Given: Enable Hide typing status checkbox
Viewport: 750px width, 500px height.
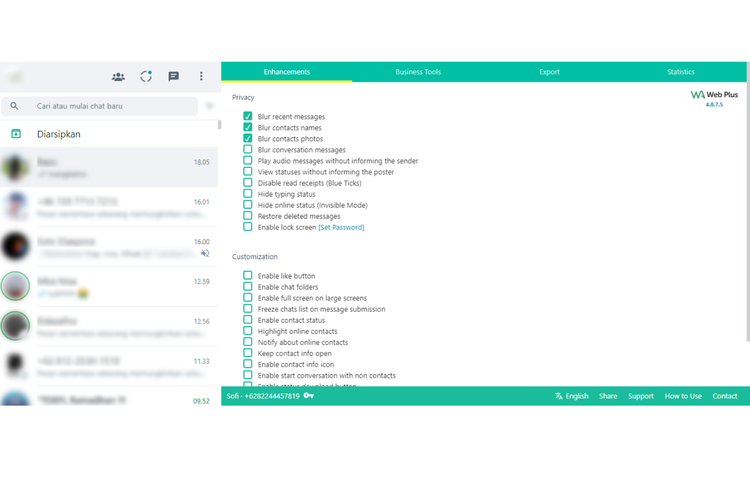Looking at the screenshot, I should [248, 194].
